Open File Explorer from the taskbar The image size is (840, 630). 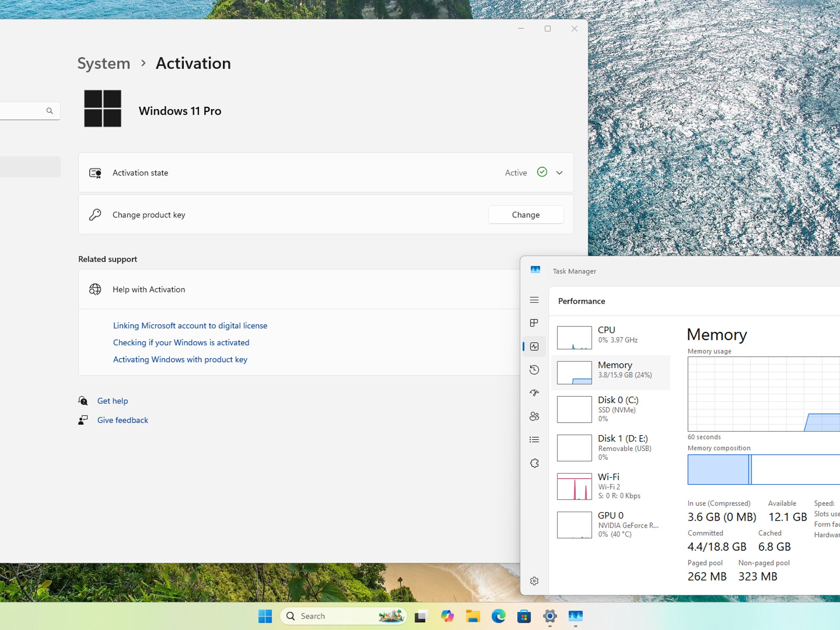[x=473, y=616]
